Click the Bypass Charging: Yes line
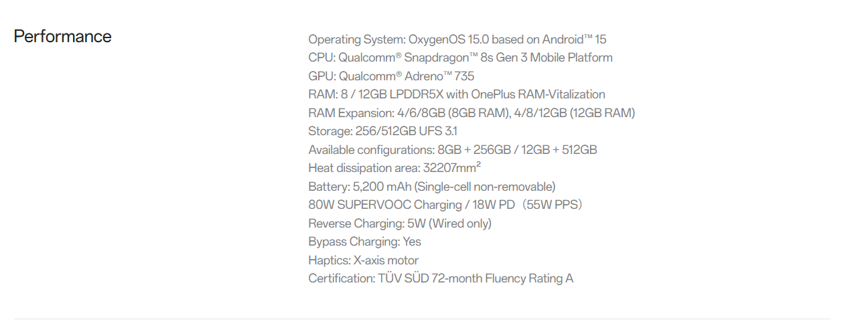The image size is (868, 334). pos(364,242)
